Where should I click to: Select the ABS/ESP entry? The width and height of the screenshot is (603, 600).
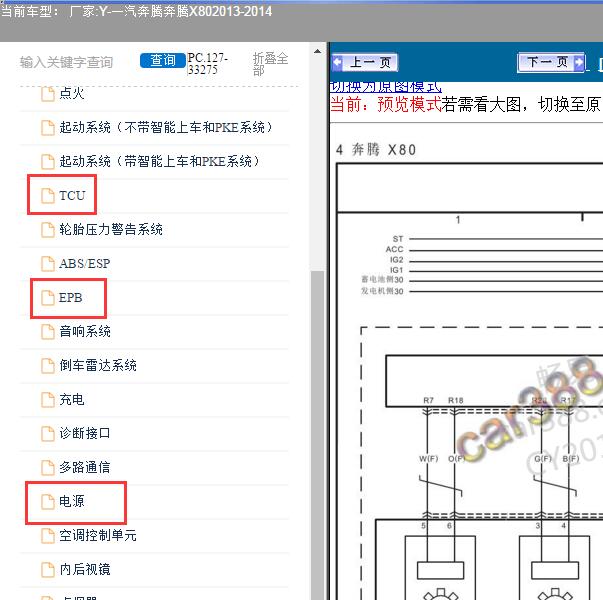pos(85,263)
